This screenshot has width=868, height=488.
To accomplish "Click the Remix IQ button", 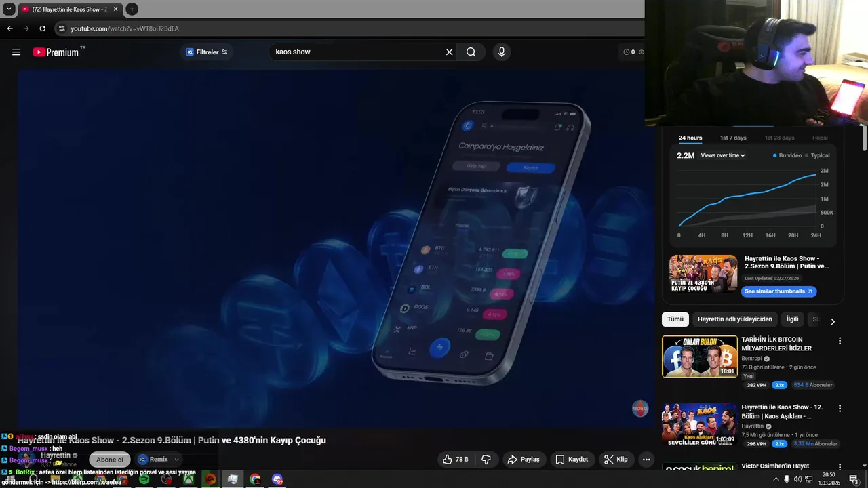I will (x=153, y=460).
